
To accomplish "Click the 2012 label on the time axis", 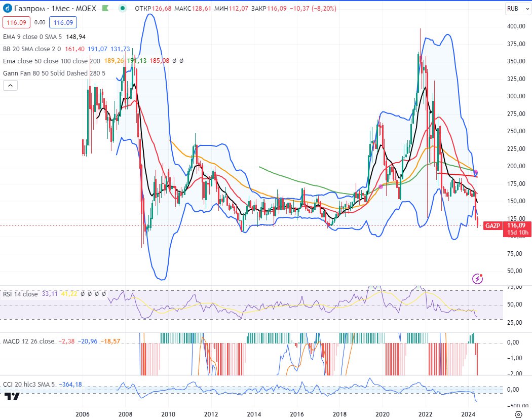I will coord(211,414).
